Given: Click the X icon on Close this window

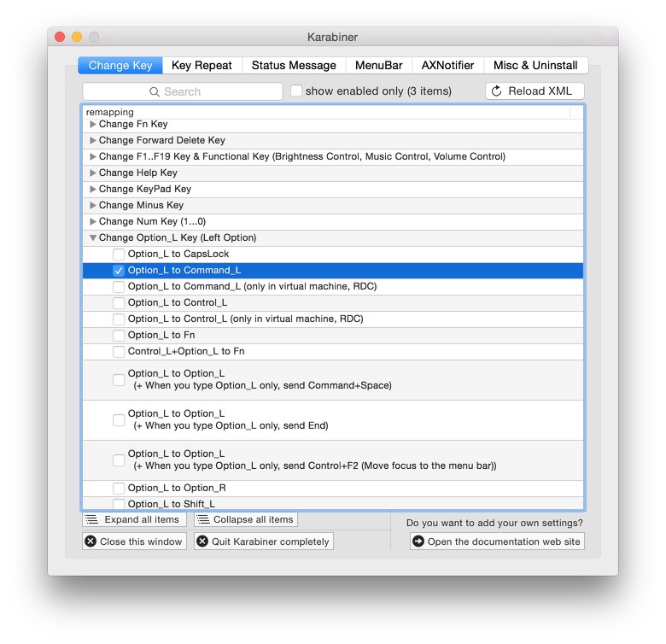Looking at the screenshot, I should click(x=91, y=542).
